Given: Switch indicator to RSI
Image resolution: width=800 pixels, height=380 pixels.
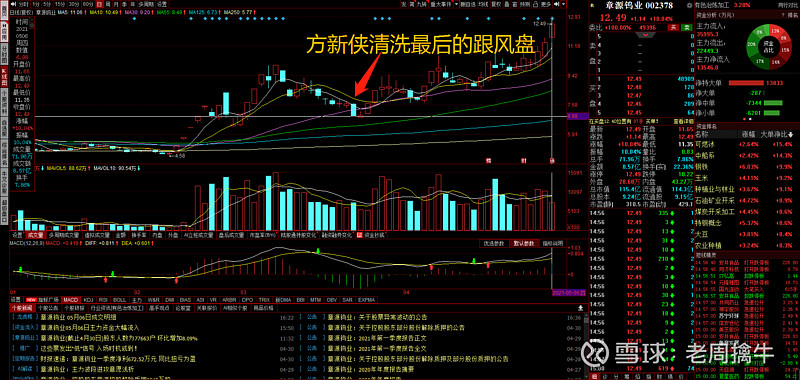Looking at the screenshot, I should (x=104, y=299).
